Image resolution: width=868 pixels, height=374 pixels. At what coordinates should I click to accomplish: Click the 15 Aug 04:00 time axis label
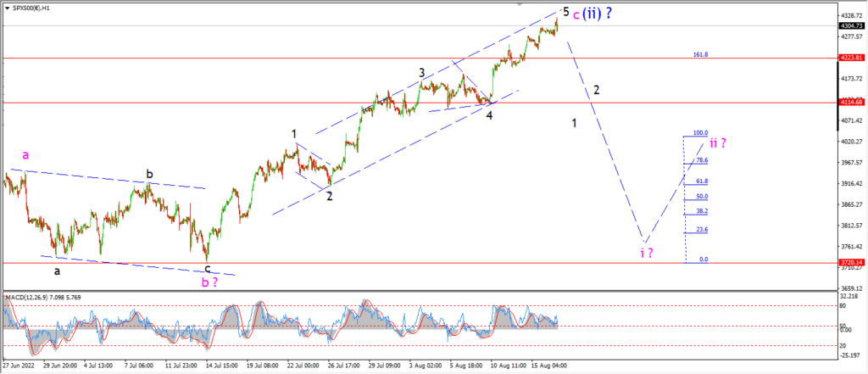coord(549,366)
